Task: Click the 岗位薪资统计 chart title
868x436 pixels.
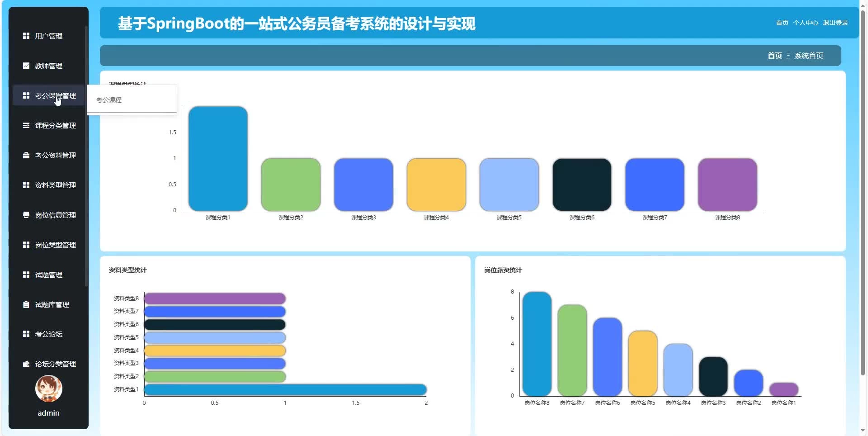Action: point(503,270)
